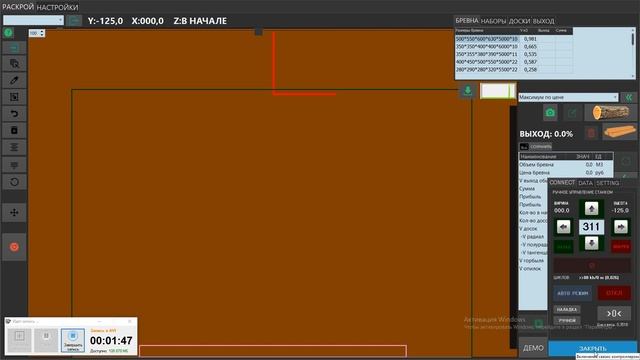
Task: Open the Максимум по цене dropdown
Action: coord(568,97)
